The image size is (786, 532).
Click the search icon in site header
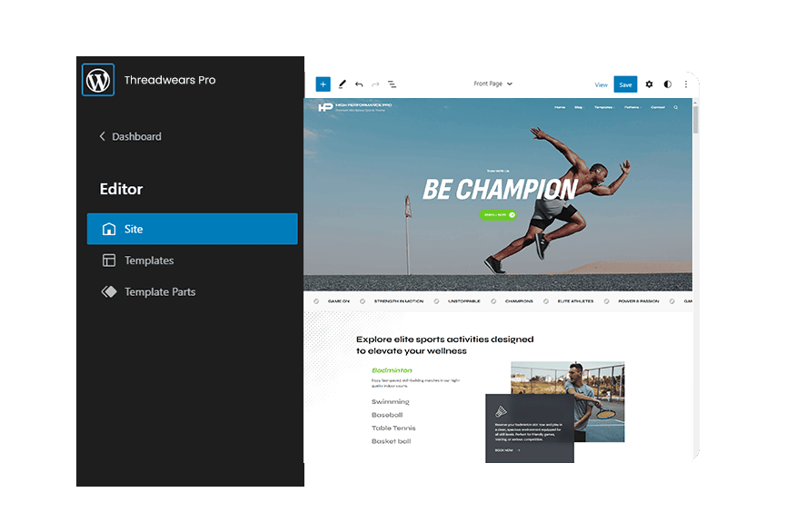[x=675, y=107]
